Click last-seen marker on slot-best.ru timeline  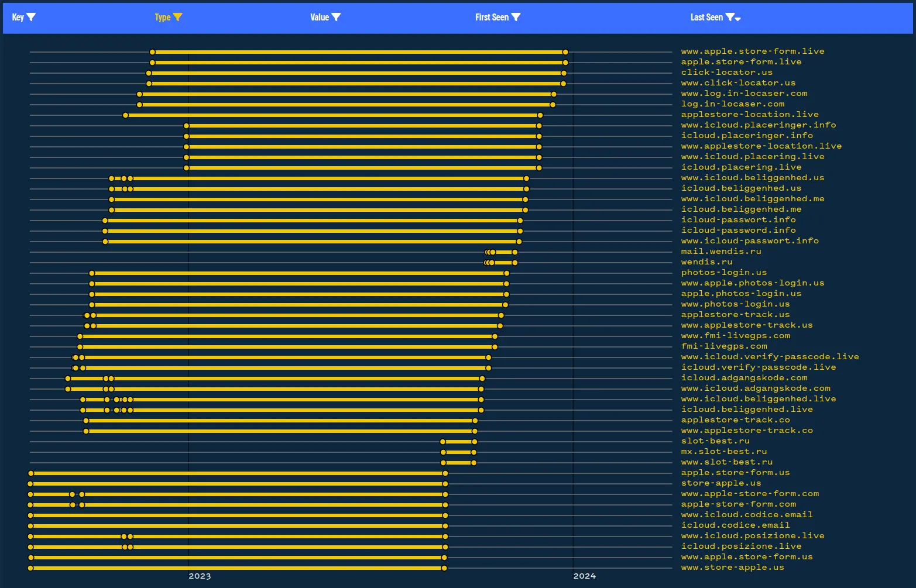point(475,442)
